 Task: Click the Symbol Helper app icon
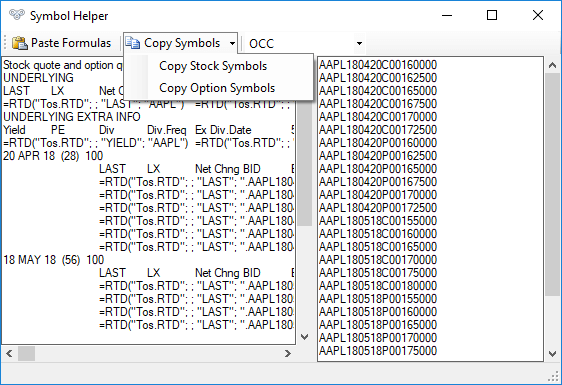click(x=16, y=15)
